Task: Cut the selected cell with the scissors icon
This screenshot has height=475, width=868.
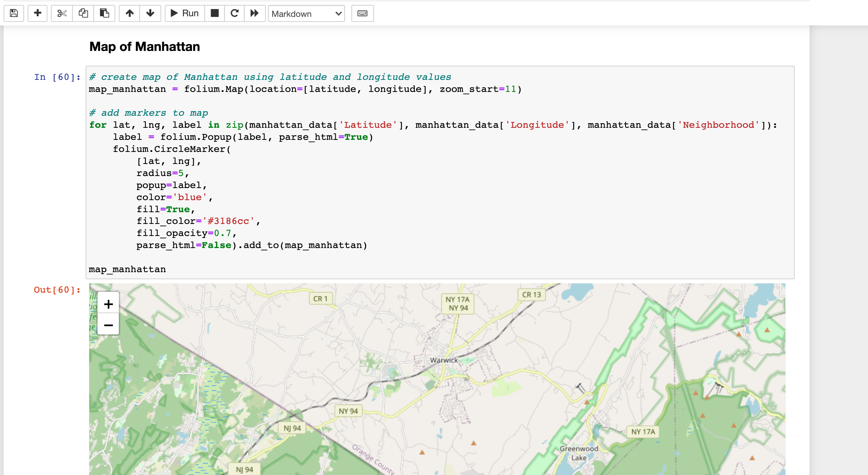Action: (x=62, y=14)
